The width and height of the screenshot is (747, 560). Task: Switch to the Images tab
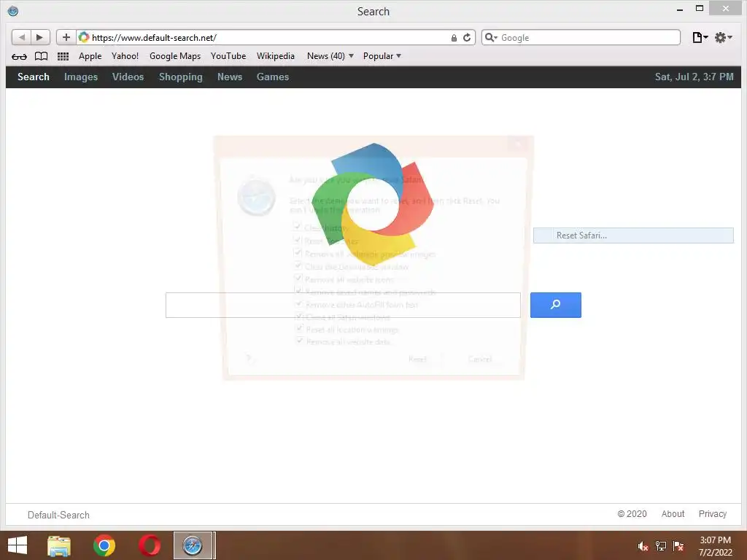[x=81, y=77]
